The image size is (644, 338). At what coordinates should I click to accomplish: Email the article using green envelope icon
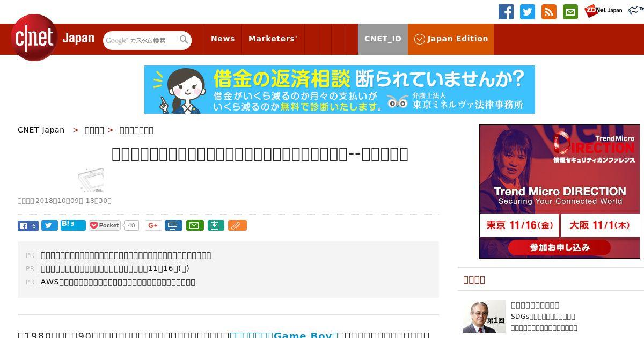(195, 225)
